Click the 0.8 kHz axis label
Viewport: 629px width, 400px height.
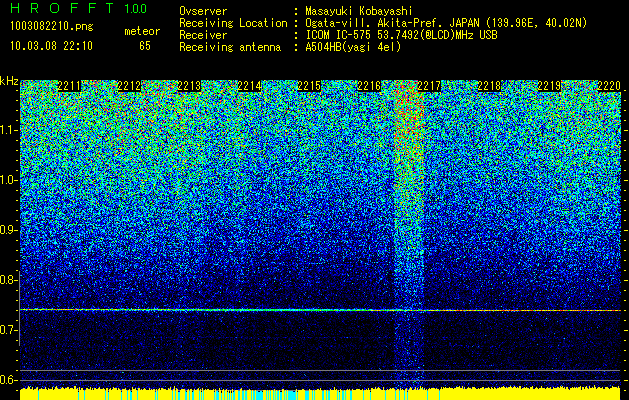pos(8,280)
